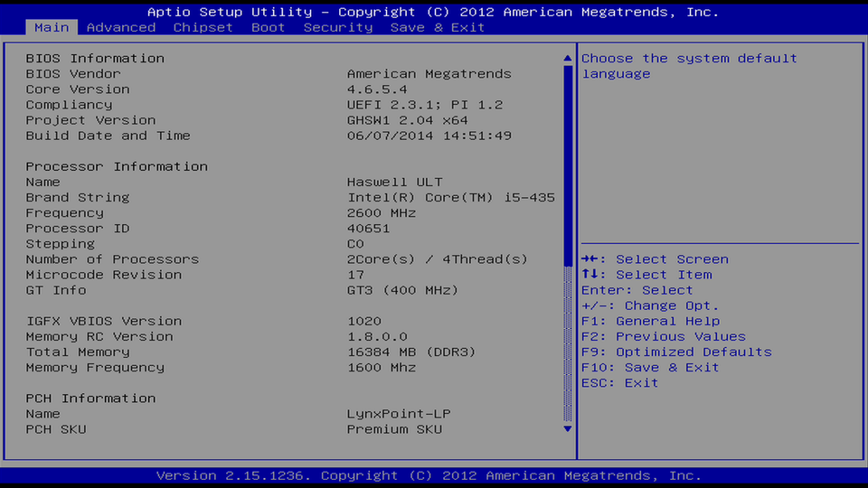
Task: Go to the Boot tab
Action: [268, 27]
